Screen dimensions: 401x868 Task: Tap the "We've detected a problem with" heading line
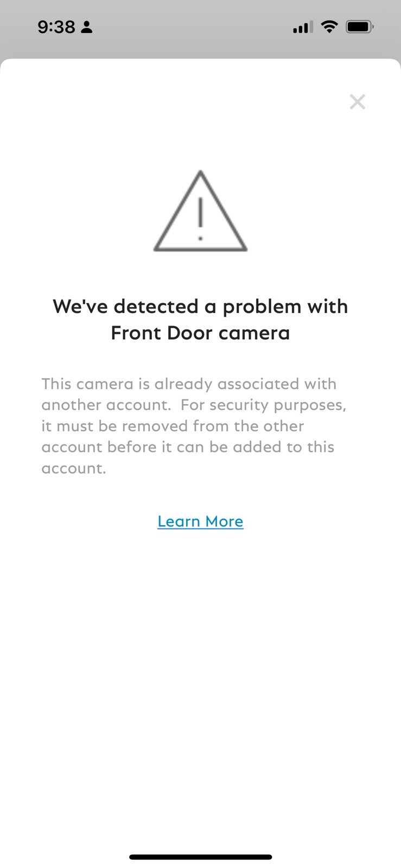[200, 307]
